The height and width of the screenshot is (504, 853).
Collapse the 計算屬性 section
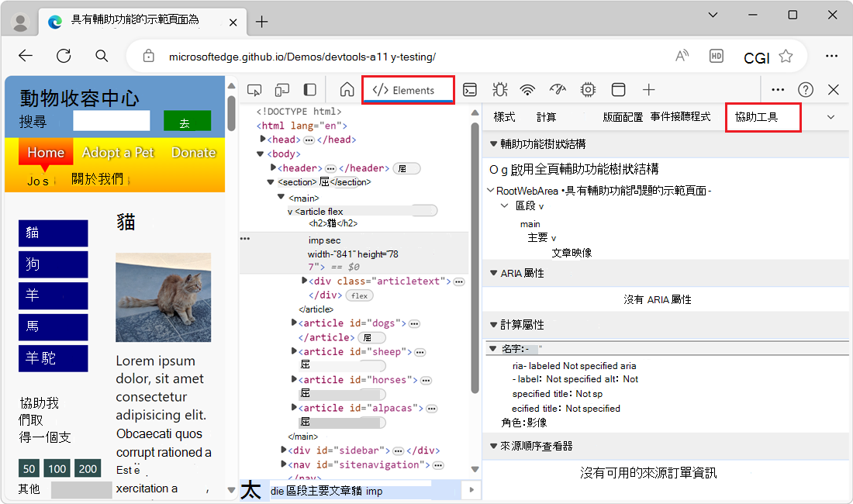(x=493, y=324)
